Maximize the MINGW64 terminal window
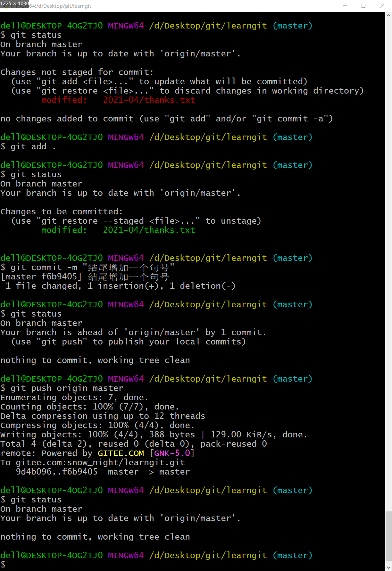The image size is (392, 571). (x=363, y=6)
